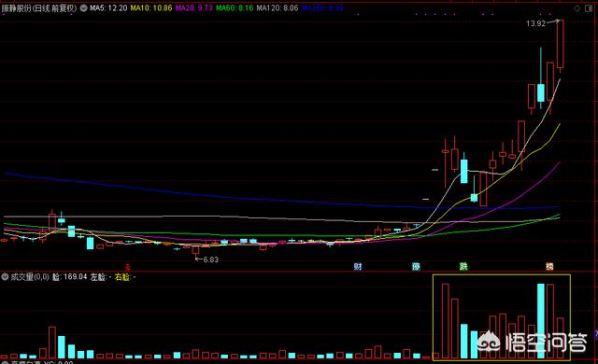Image resolution: width=598 pixels, height=364 pixels.
Task: Click the green 跌 marker icon
Action: click(x=463, y=266)
